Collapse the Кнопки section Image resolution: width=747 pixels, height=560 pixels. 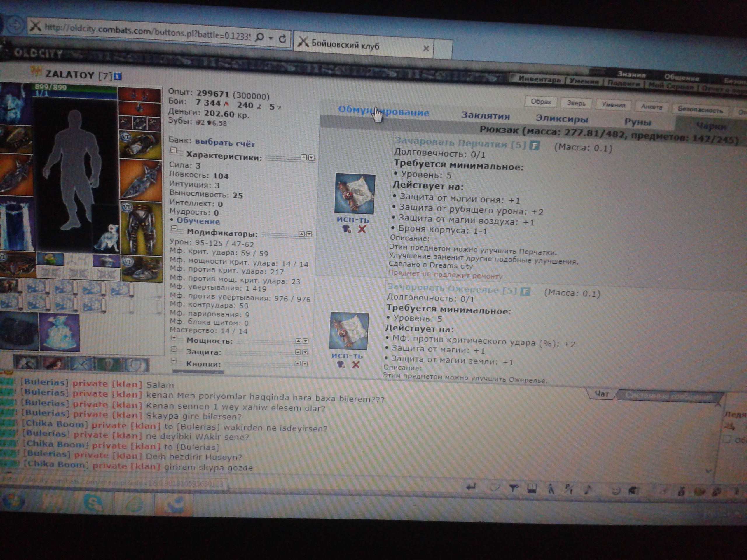click(174, 360)
